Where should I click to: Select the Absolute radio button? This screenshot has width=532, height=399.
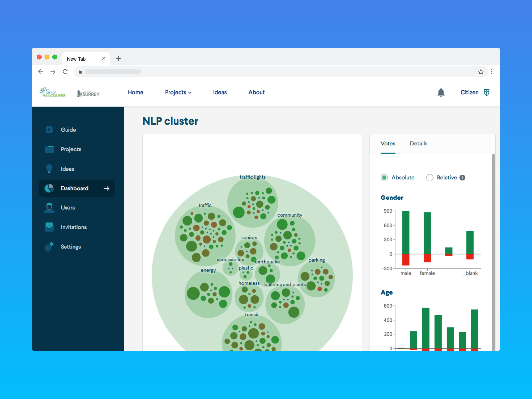point(384,178)
